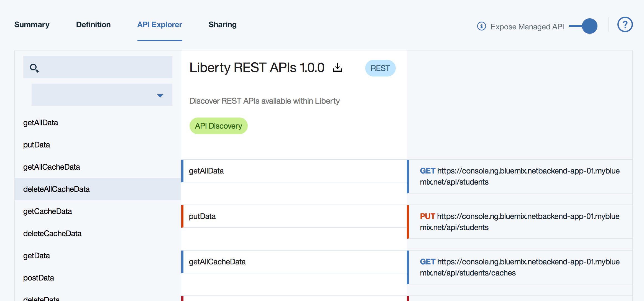Download the Liberty REST APIs definition
644x301 pixels.
click(x=337, y=68)
